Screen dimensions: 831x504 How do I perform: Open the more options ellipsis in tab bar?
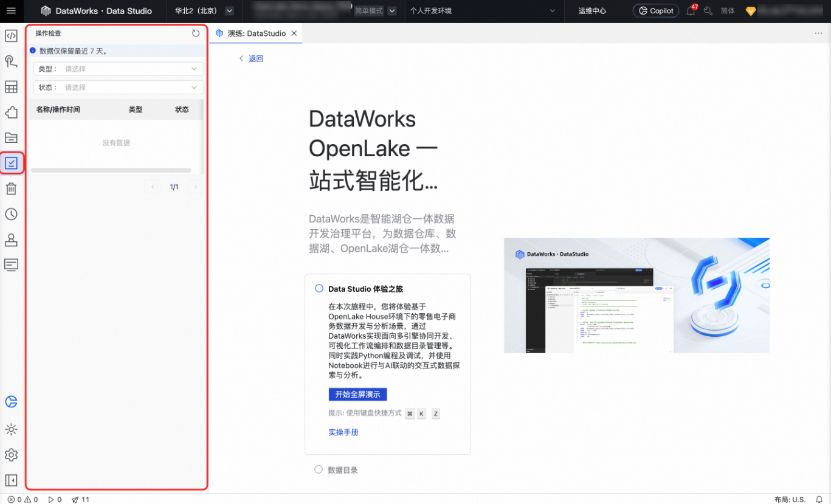pos(818,33)
